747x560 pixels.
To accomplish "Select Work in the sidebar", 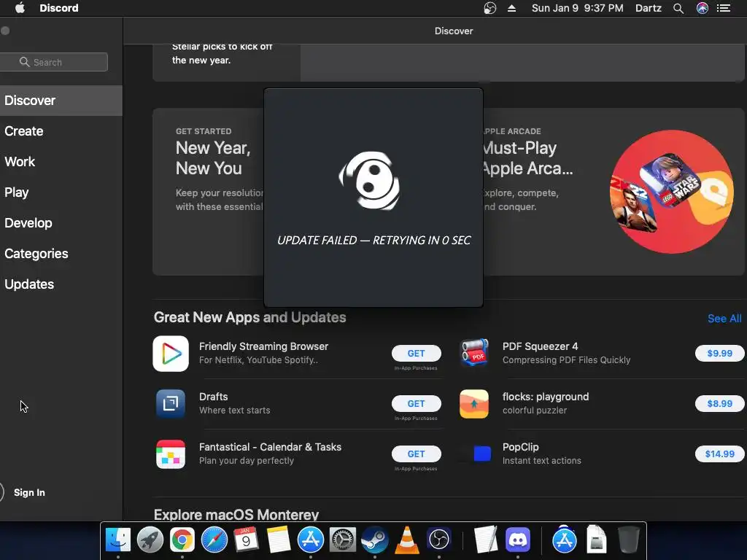I will 61,161.
